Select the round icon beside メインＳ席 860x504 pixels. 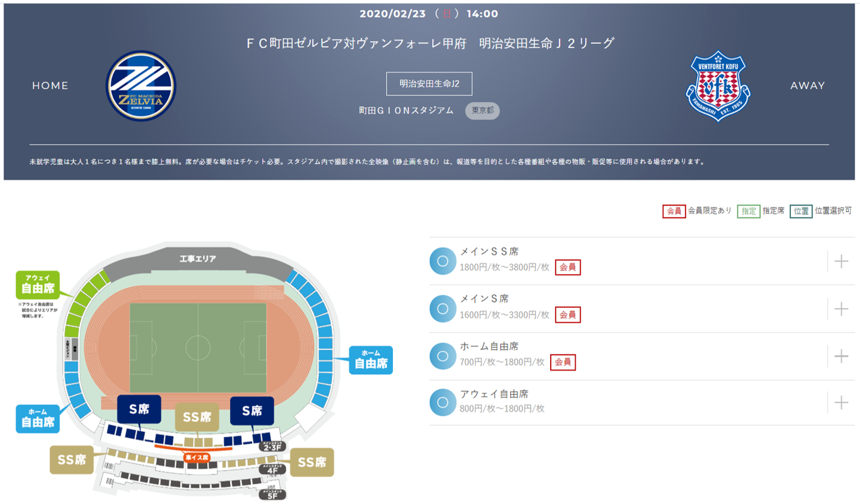coord(443,309)
